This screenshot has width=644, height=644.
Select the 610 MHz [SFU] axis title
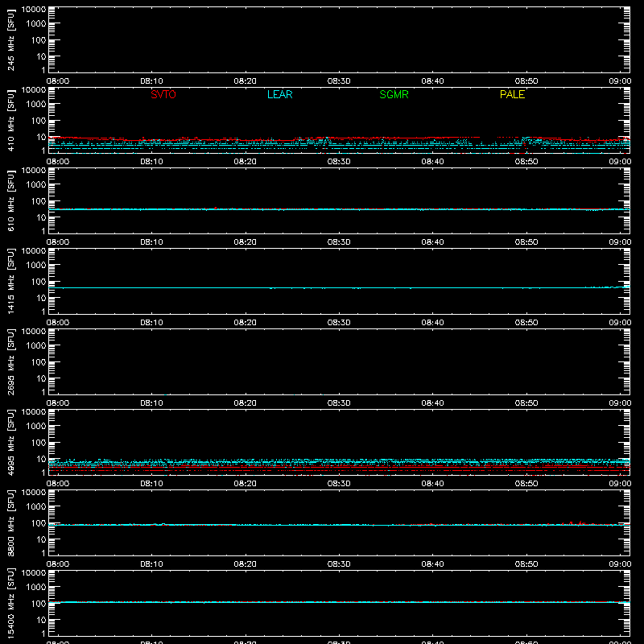click(10, 200)
